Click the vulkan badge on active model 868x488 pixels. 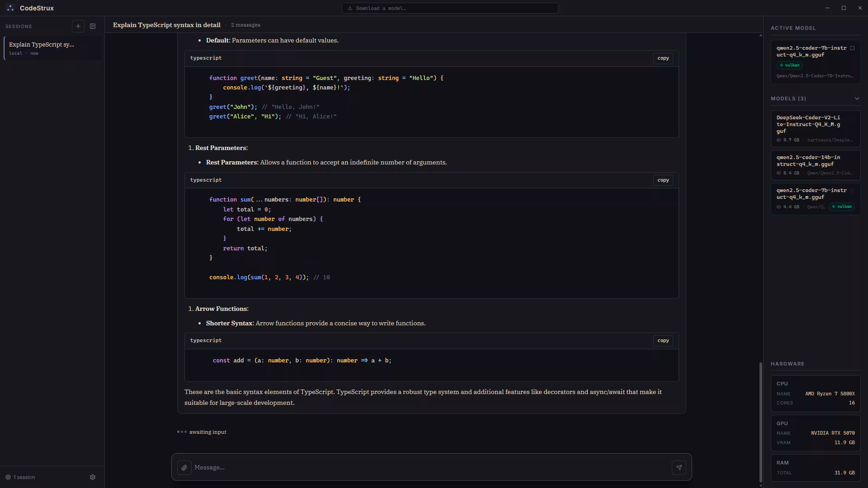(x=789, y=65)
